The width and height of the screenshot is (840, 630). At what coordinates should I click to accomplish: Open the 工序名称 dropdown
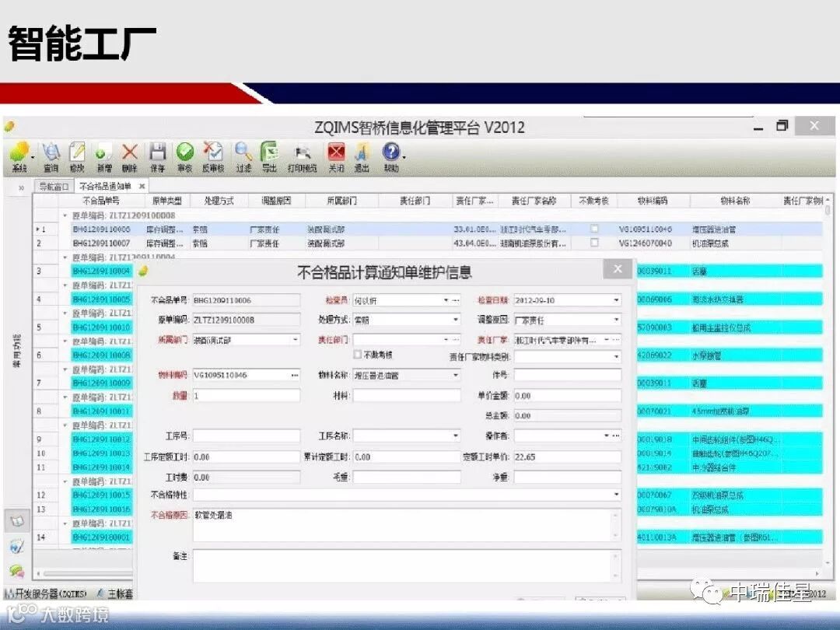455,436
